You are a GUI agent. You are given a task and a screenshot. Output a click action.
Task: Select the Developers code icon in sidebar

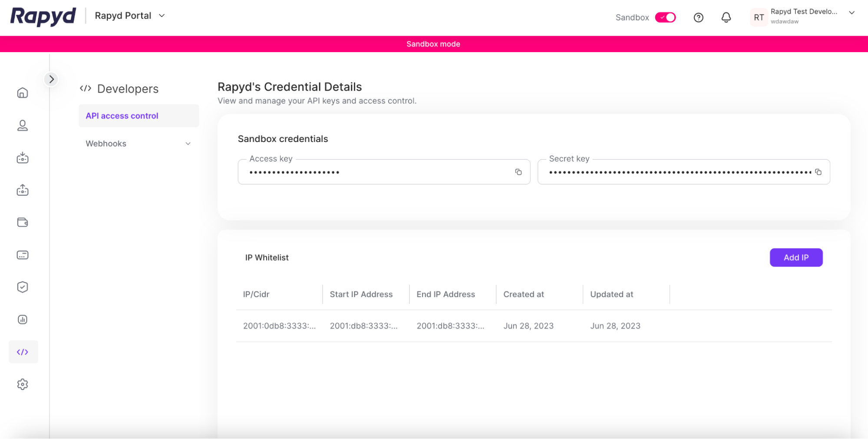pos(23,352)
